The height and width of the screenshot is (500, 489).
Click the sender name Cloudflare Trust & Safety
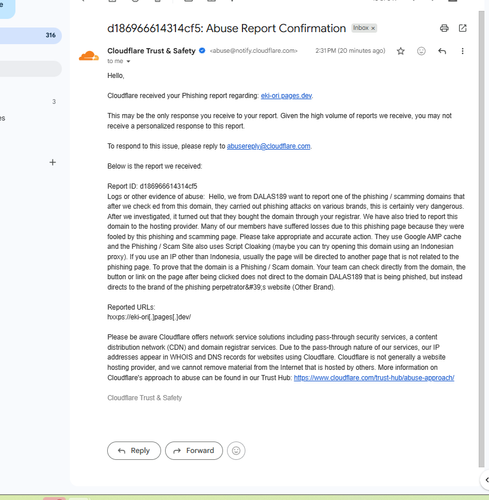[x=151, y=51]
